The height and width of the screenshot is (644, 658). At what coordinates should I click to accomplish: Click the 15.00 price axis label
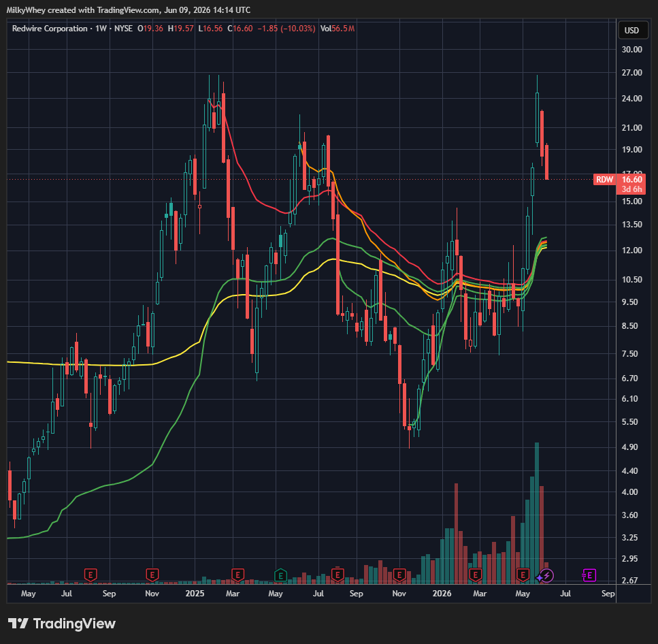click(631, 201)
